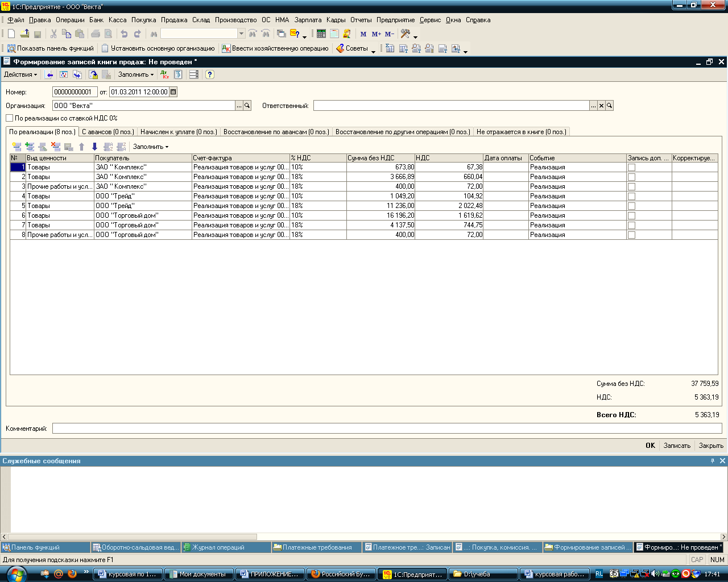Click the hammer and wrench settings icon
This screenshot has width=728, height=582.
tap(406, 34)
